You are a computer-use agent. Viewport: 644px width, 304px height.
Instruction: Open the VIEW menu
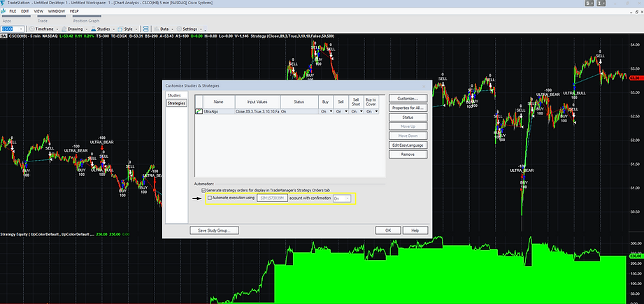pos(38,11)
